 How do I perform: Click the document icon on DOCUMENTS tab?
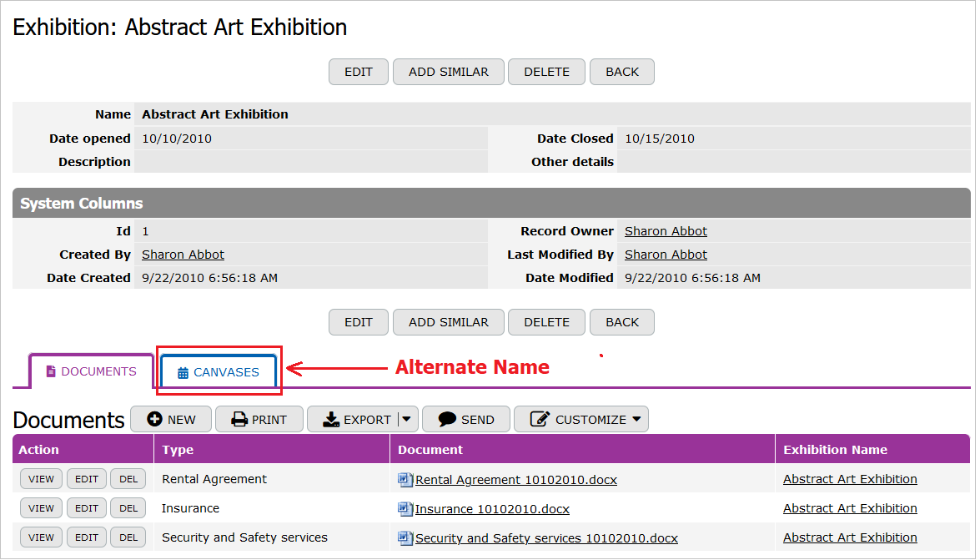pos(51,371)
